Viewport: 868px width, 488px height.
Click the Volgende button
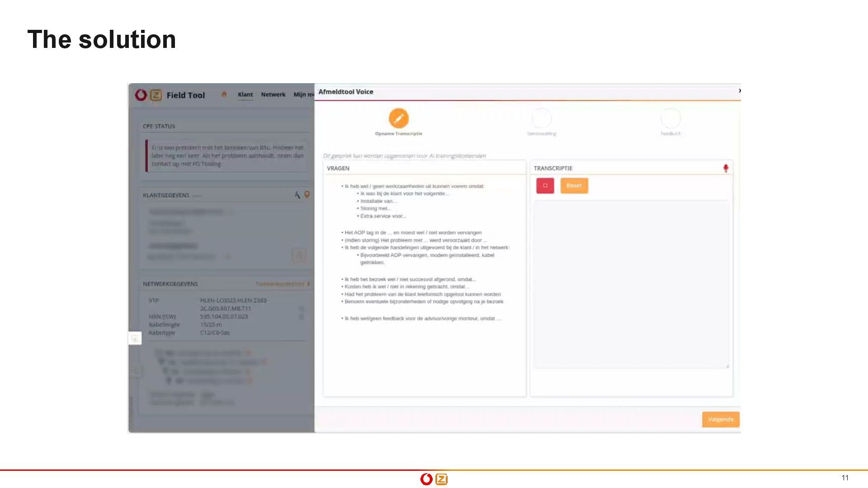721,419
